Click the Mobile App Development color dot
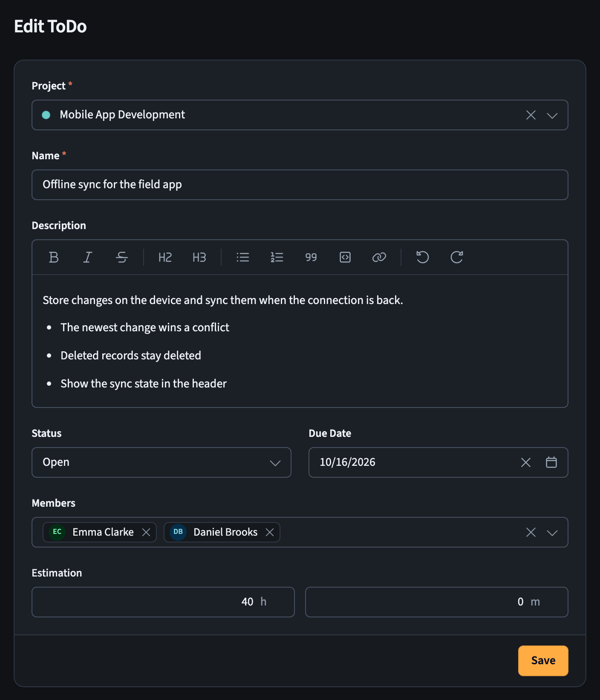600x700 pixels. 46,115
